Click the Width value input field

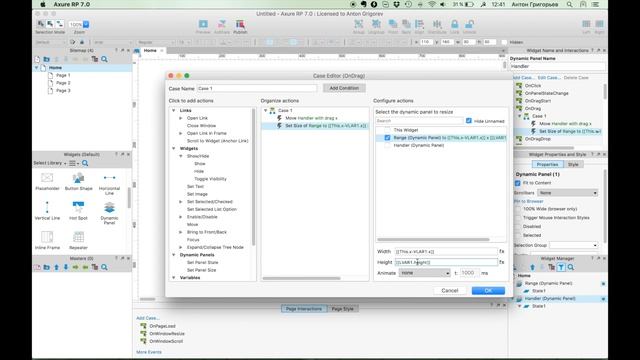point(446,251)
